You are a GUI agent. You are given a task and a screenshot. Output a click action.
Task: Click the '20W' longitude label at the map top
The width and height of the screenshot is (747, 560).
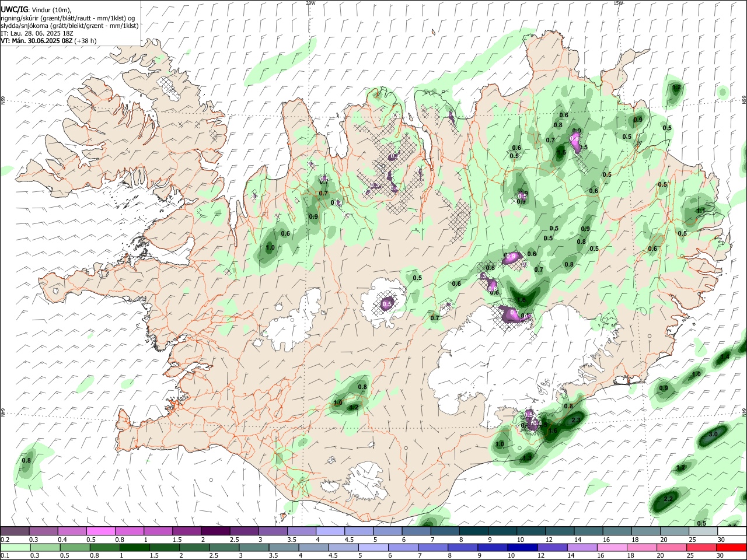coord(311,3)
